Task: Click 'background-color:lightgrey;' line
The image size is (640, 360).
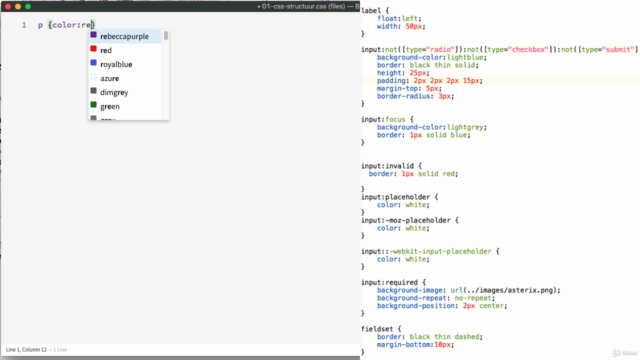Action: pos(432,127)
